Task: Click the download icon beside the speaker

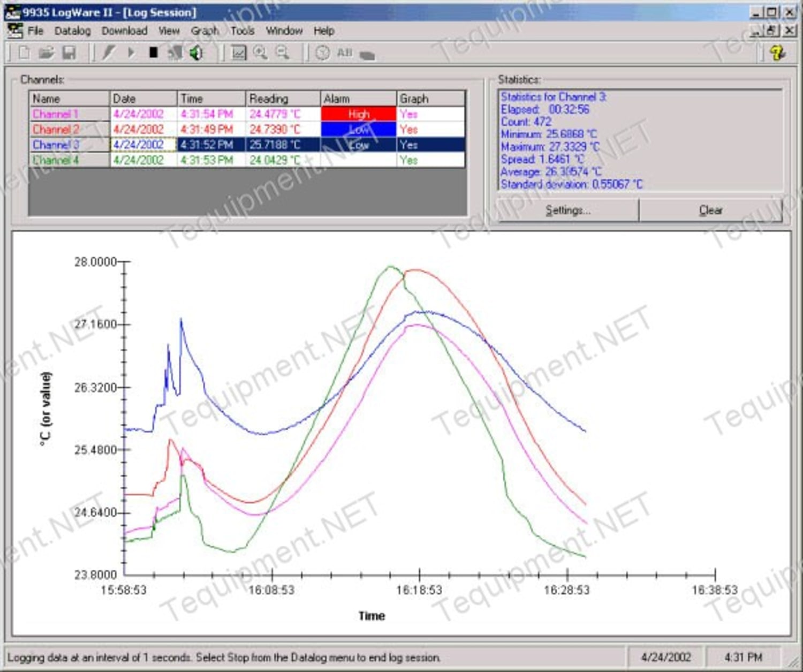Action: pyautogui.click(x=175, y=52)
